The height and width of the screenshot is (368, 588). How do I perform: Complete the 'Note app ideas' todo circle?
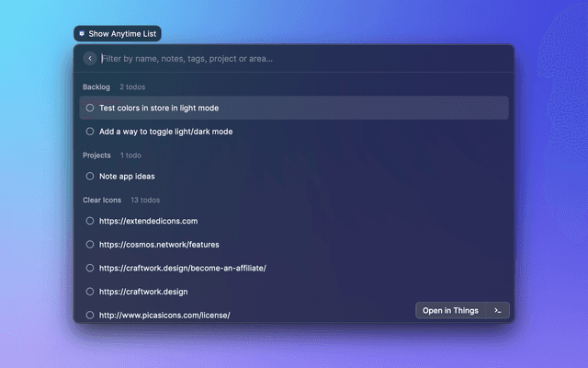coord(90,176)
